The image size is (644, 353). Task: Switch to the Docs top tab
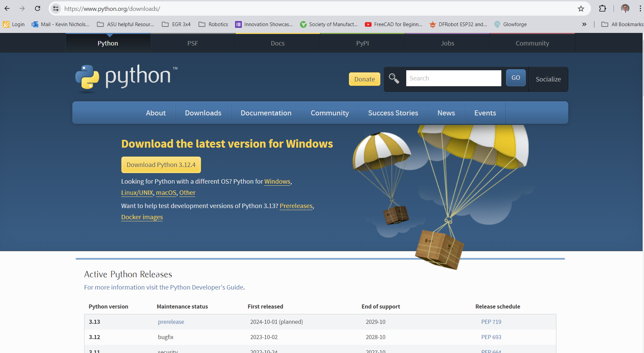pos(278,43)
